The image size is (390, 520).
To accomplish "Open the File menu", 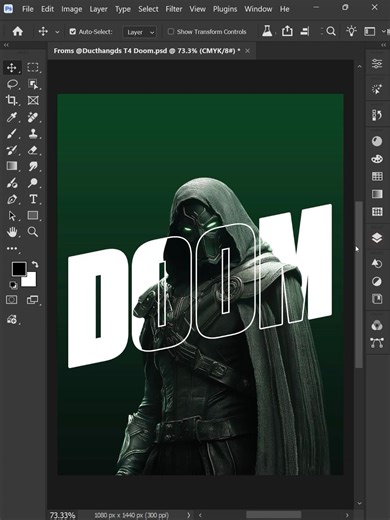I will (x=28, y=9).
